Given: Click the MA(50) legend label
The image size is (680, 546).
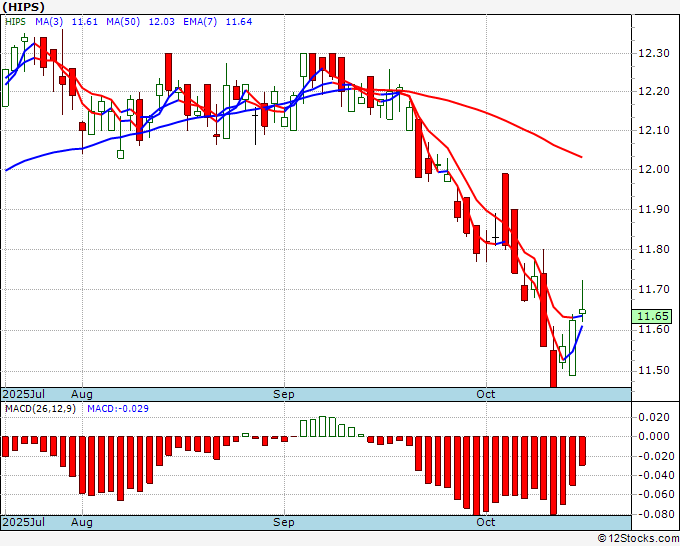Looking at the screenshot, I should (123, 22).
